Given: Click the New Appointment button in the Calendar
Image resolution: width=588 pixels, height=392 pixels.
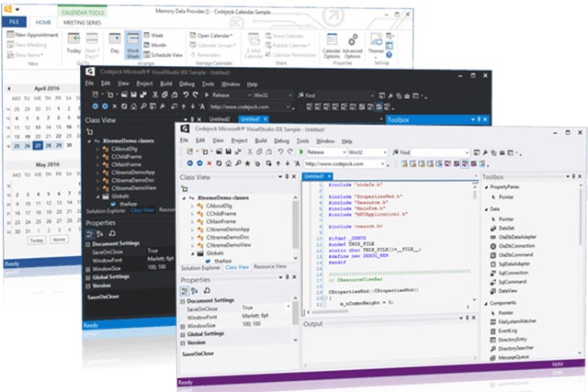Looking at the screenshot, I should tap(33, 35).
